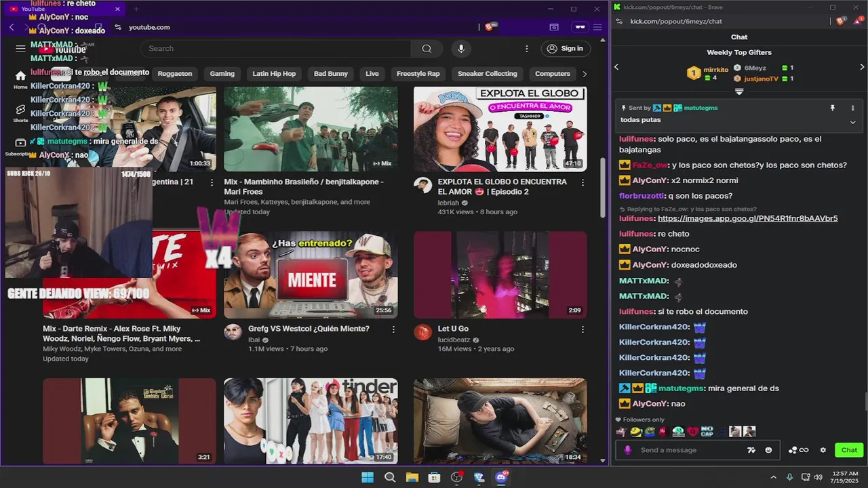868x488 pixels.
Task: Open Subscriptions in the YouTube sidebar
Action: click(x=20, y=146)
